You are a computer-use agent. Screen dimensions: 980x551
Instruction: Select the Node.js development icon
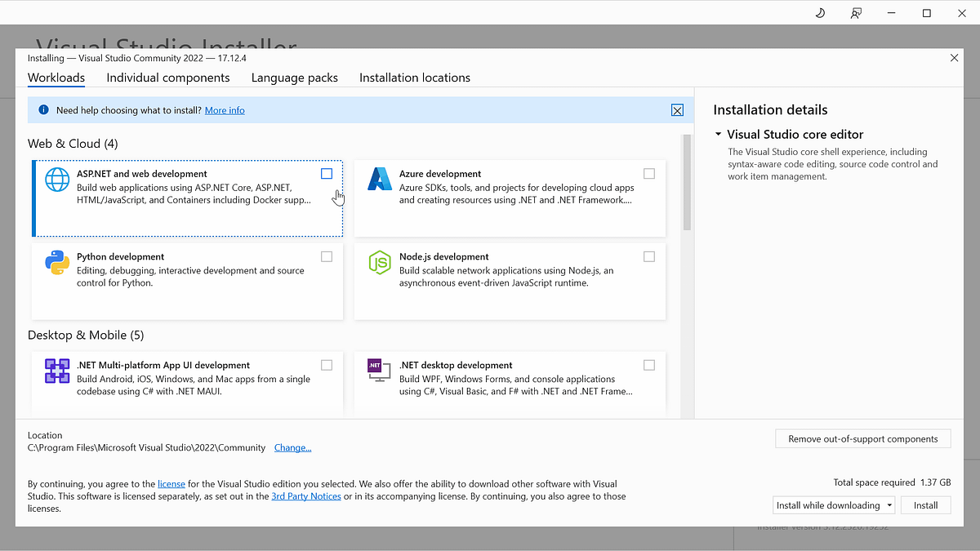[x=379, y=263]
